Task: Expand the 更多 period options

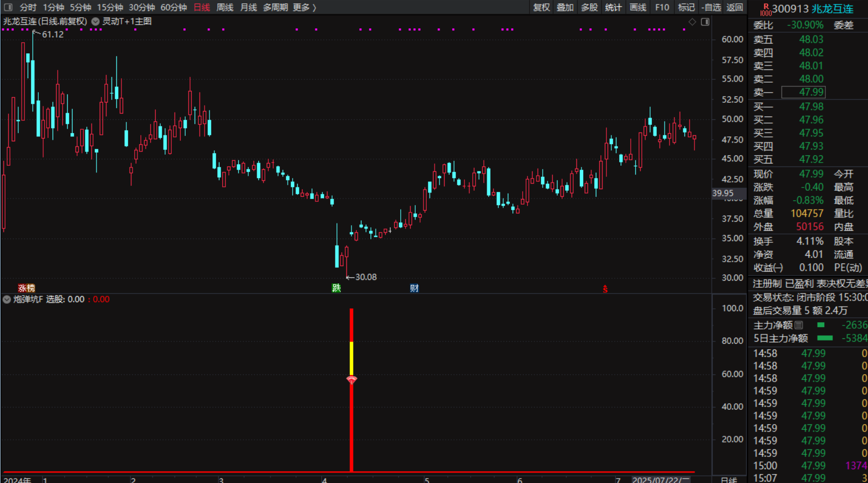Action: tap(304, 7)
